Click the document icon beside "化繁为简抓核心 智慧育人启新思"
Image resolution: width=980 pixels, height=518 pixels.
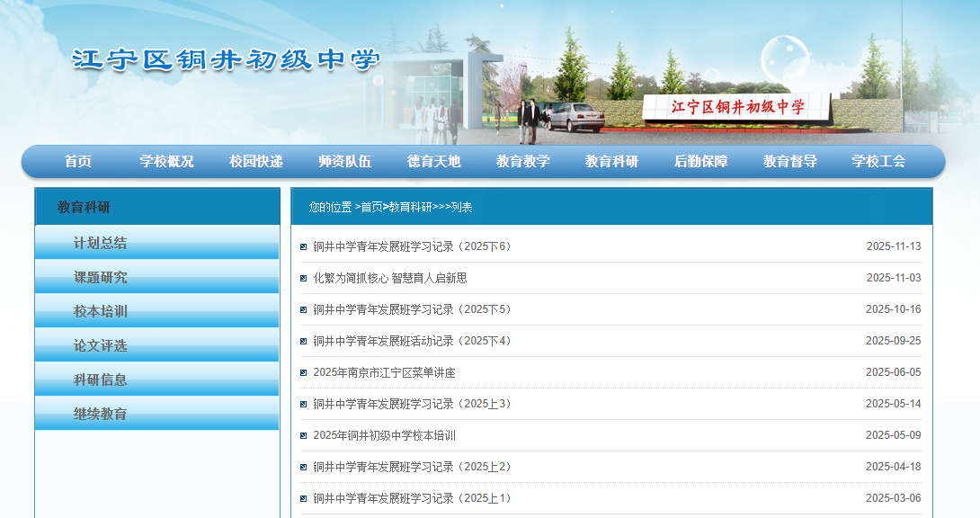[304, 277]
